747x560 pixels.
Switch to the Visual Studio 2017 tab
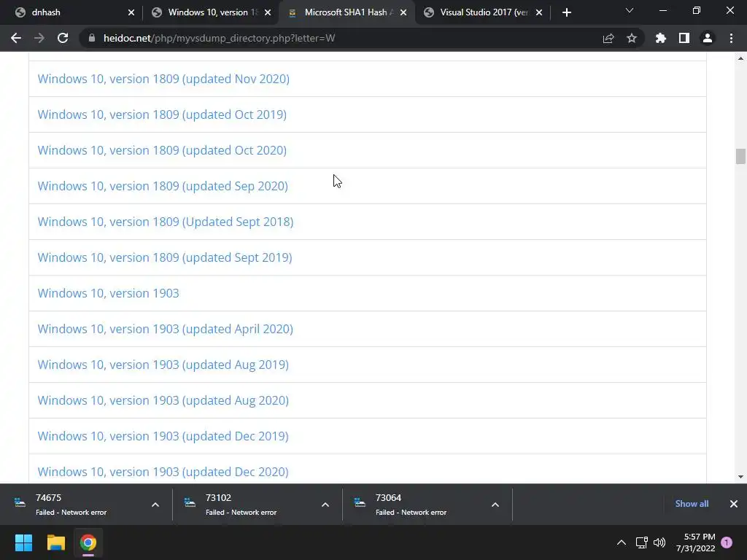[x=484, y=12]
